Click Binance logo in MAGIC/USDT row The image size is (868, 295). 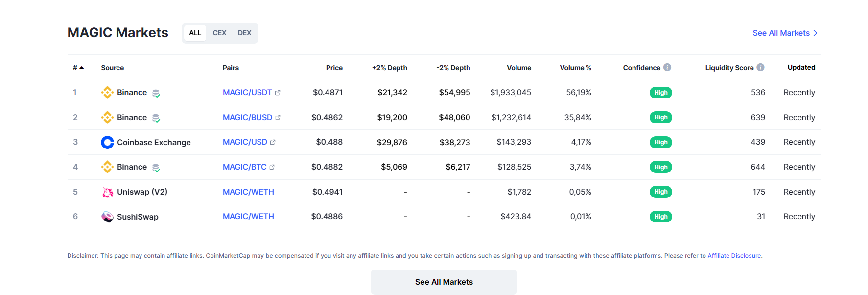[x=107, y=92]
